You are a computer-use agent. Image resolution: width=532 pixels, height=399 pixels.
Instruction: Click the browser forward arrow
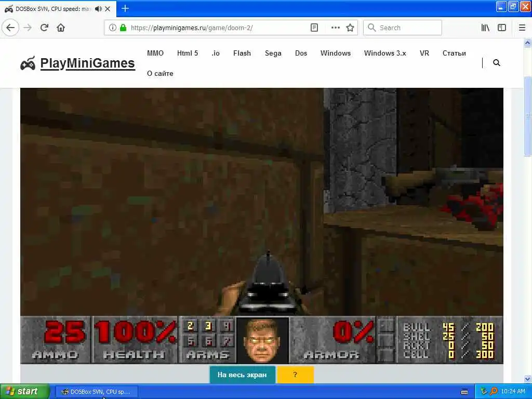(x=28, y=28)
